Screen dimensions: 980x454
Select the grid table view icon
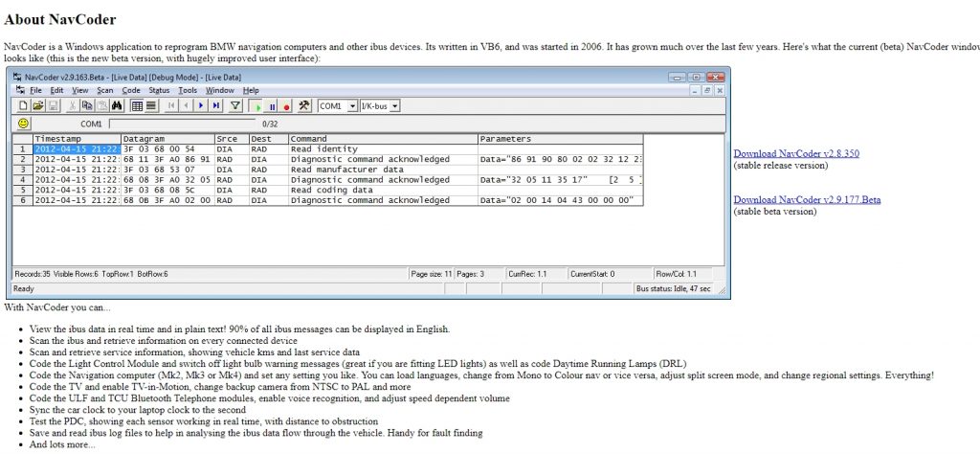[x=137, y=106]
